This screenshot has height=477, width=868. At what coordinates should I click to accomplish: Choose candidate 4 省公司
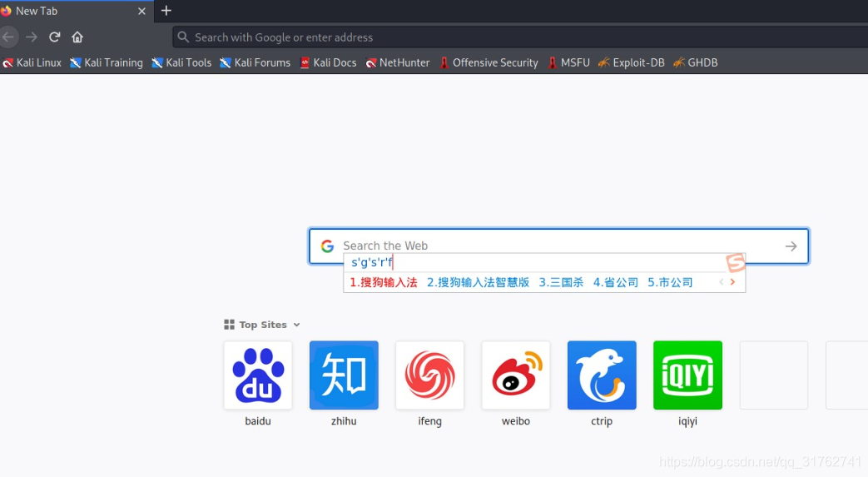(616, 282)
